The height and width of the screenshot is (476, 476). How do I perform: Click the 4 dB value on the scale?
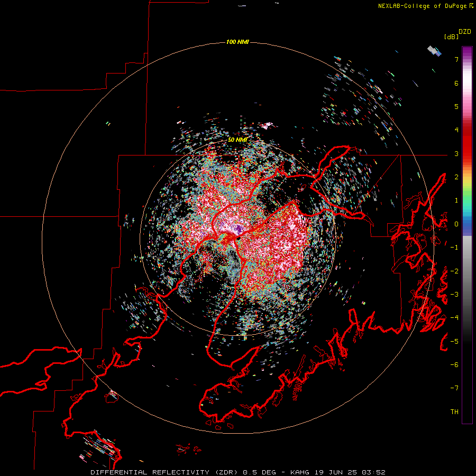456,130
